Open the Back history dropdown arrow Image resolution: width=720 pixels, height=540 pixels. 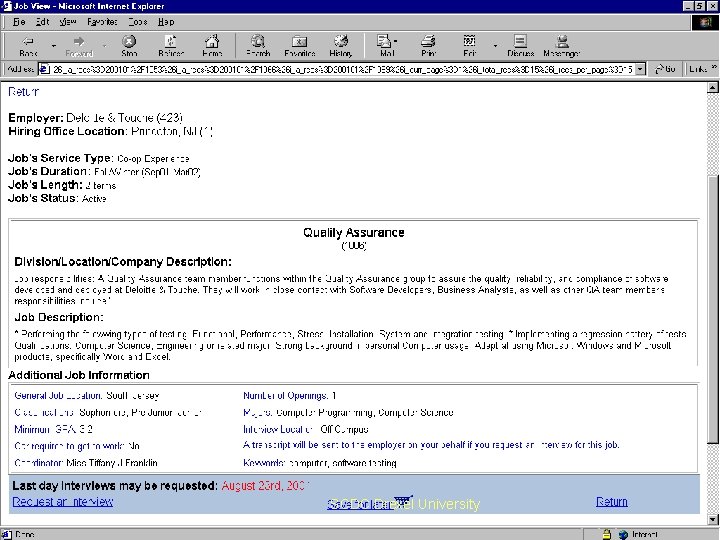click(54, 46)
